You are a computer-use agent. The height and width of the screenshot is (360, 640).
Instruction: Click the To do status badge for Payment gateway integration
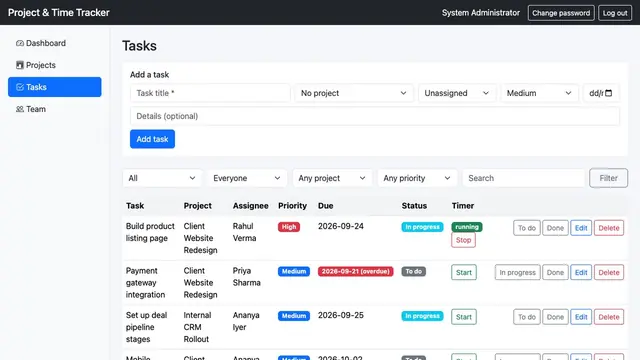[x=413, y=271]
